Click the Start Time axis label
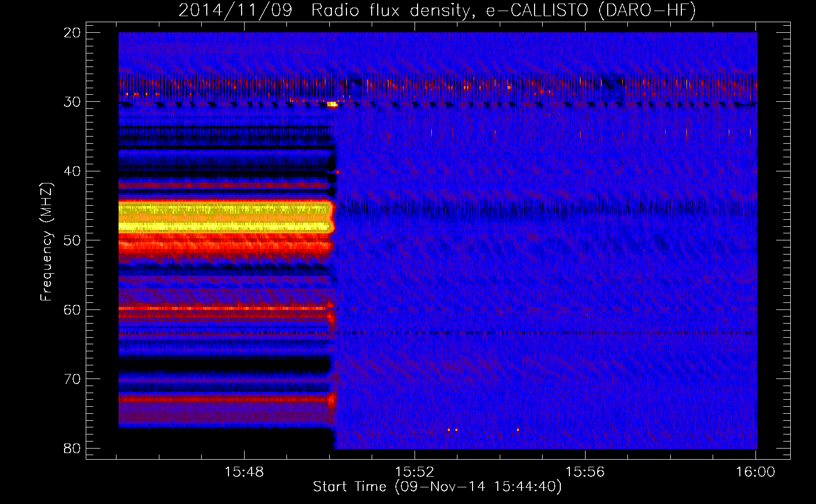816x504 pixels. point(437,487)
